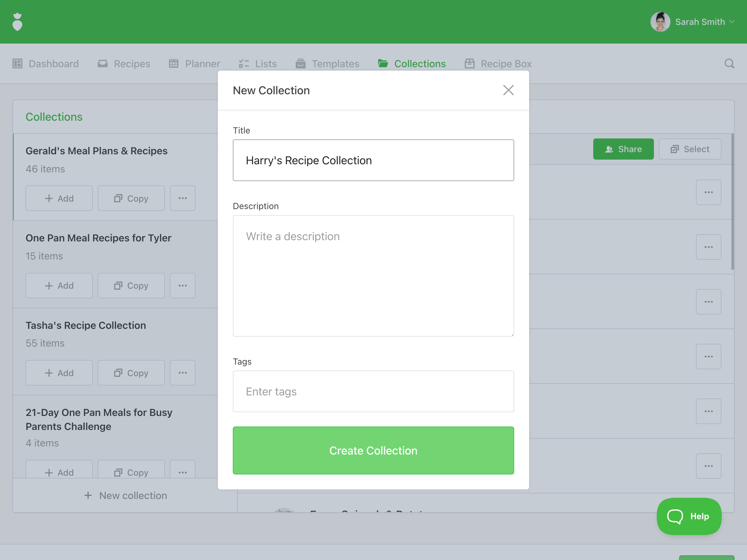Open the Help chat widget

point(688,516)
